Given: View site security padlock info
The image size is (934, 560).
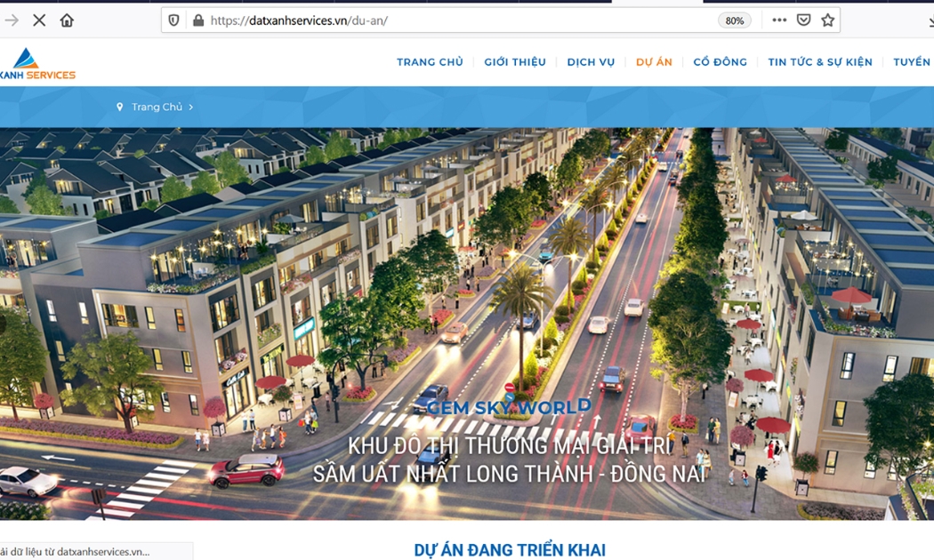Looking at the screenshot, I should tap(198, 20).
